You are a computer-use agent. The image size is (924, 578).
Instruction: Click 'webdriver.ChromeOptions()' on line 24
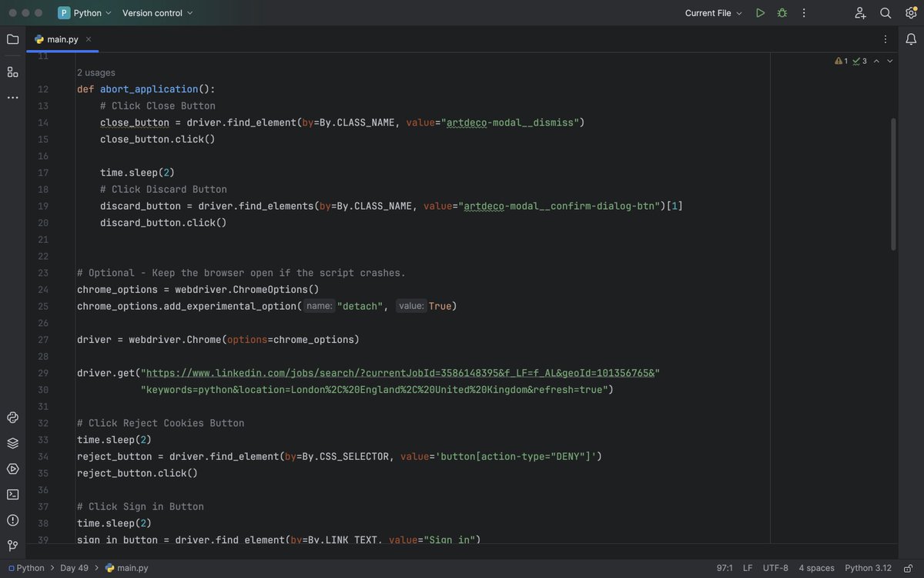(x=247, y=290)
